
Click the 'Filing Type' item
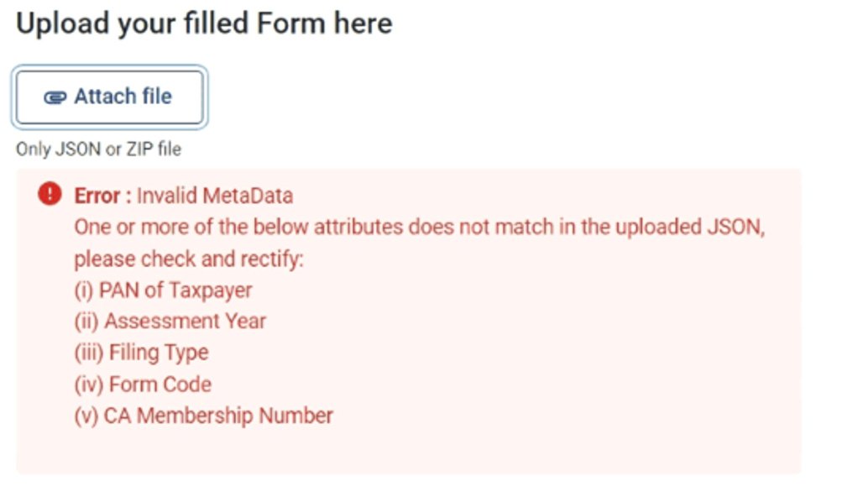pyautogui.click(x=141, y=353)
